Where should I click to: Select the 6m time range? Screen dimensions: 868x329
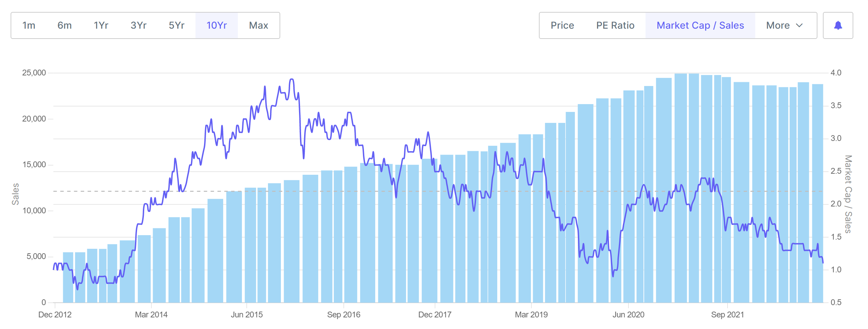tap(65, 26)
